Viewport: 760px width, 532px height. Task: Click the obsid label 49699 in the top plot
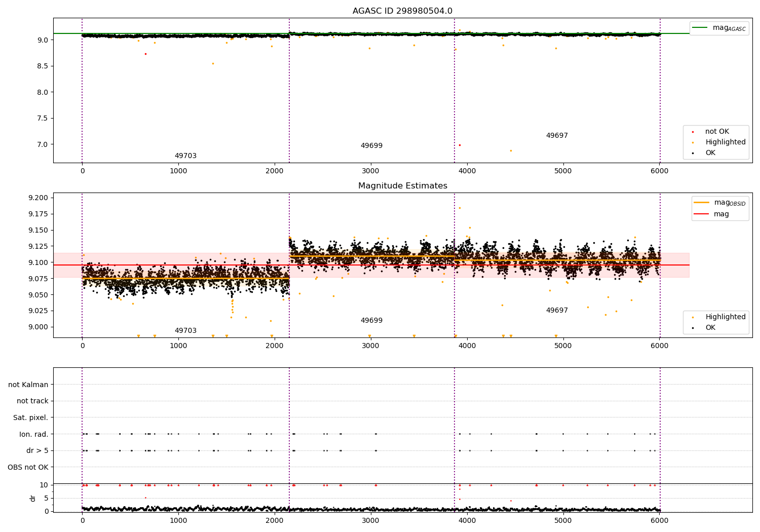point(371,146)
